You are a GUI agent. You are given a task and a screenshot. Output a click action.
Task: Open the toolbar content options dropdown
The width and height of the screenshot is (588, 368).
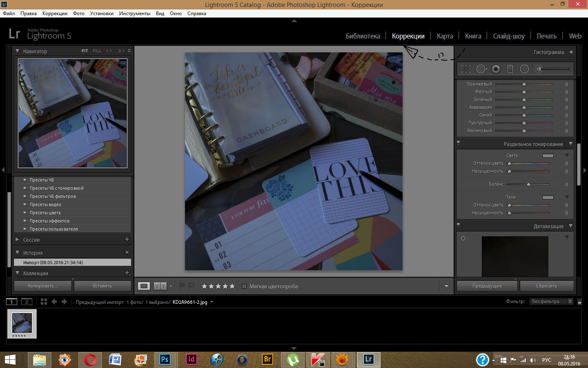tap(446, 286)
